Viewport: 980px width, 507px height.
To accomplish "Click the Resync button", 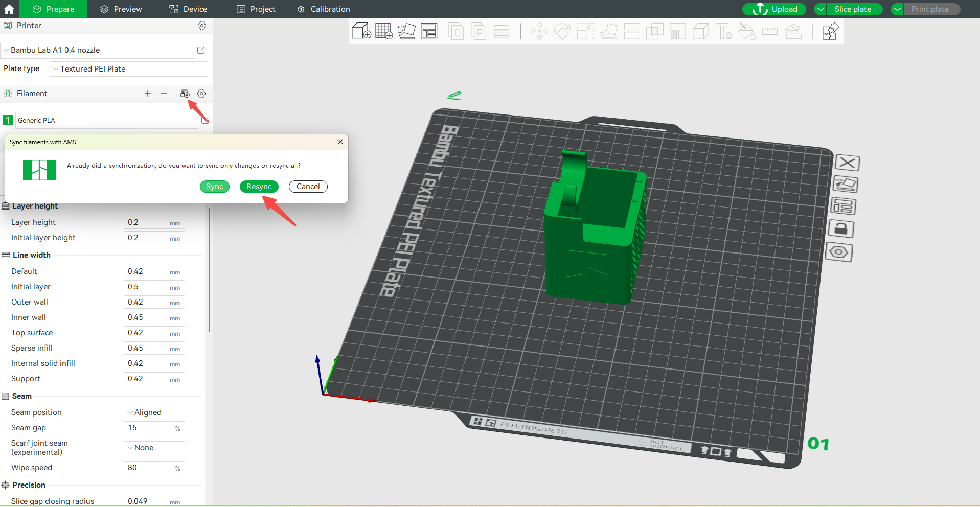I will [259, 187].
